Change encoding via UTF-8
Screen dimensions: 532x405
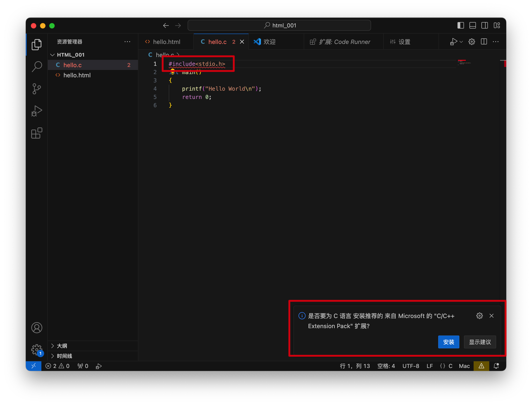coord(411,366)
